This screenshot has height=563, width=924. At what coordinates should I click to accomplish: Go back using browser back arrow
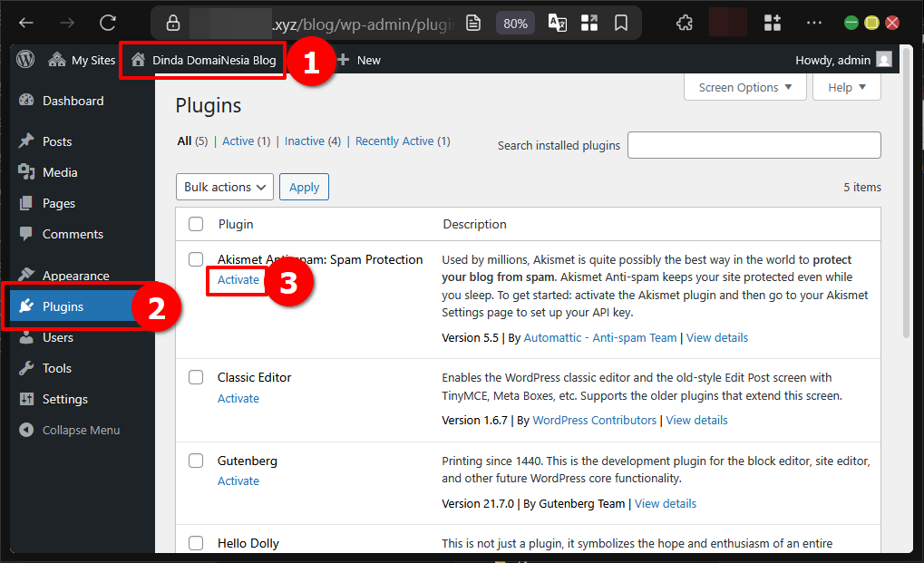(x=27, y=24)
